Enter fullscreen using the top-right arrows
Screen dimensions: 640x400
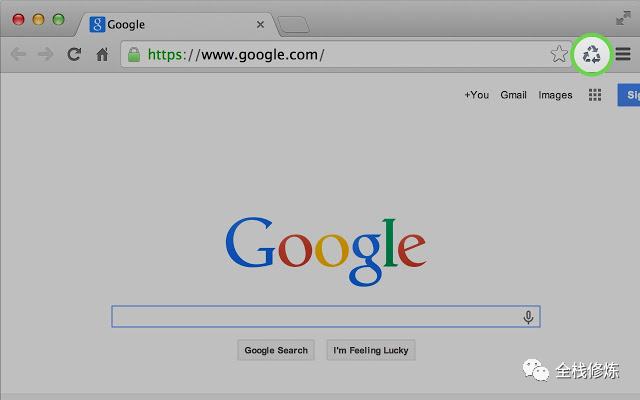(624, 18)
